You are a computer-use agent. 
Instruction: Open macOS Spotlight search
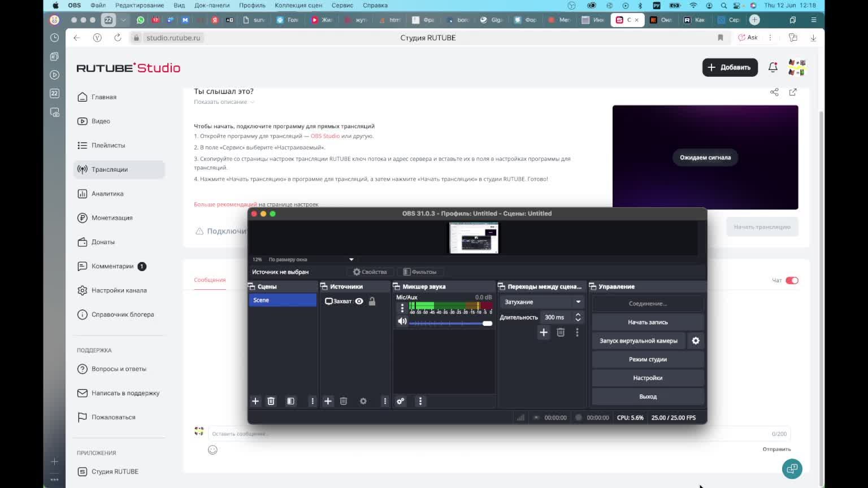724,5
